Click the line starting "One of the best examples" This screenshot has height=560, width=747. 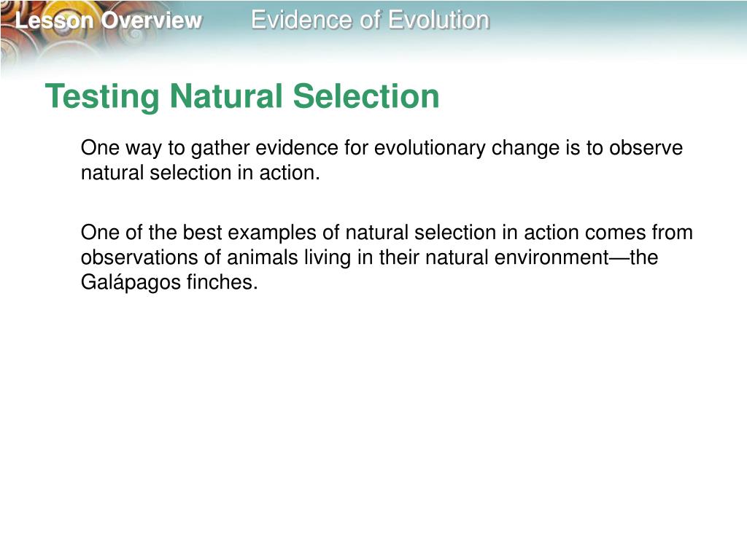pyautogui.click(x=387, y=233)
